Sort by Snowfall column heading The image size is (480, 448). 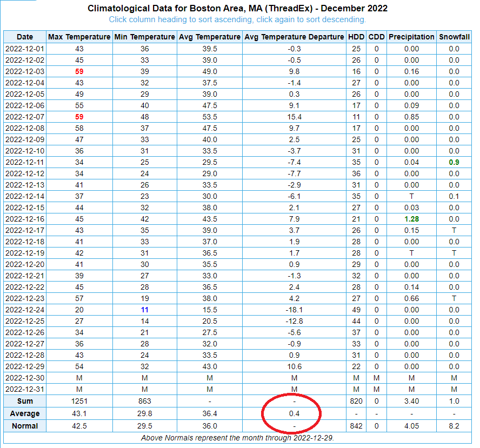[454, 37]
